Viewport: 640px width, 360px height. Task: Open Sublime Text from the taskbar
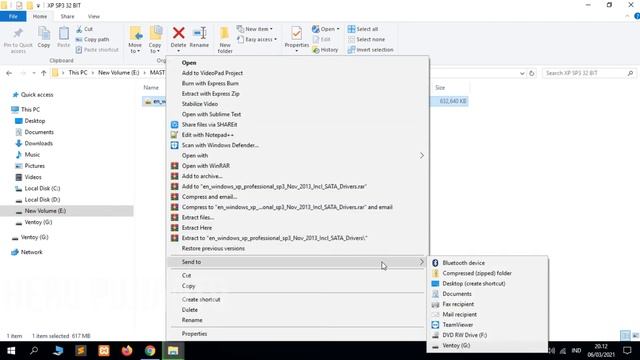tap(81, 351)
